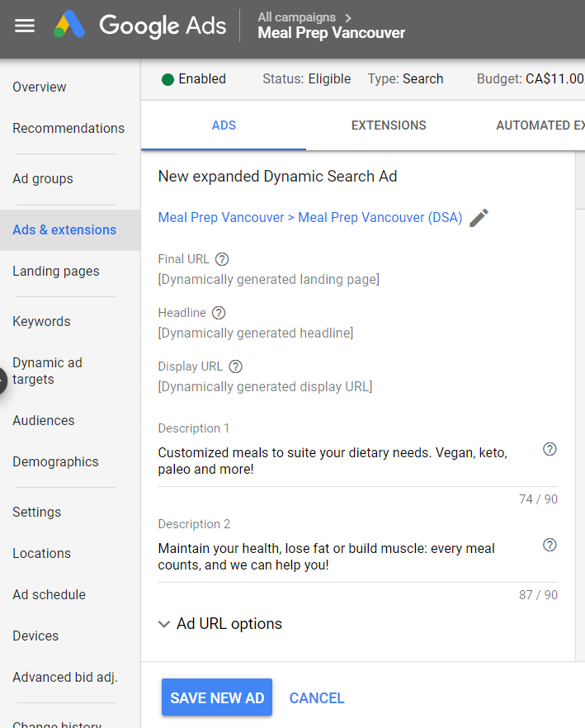This screenshot has width=585, height=728.
Task: Open the Automated extensions tab
Action: point(540,125)
